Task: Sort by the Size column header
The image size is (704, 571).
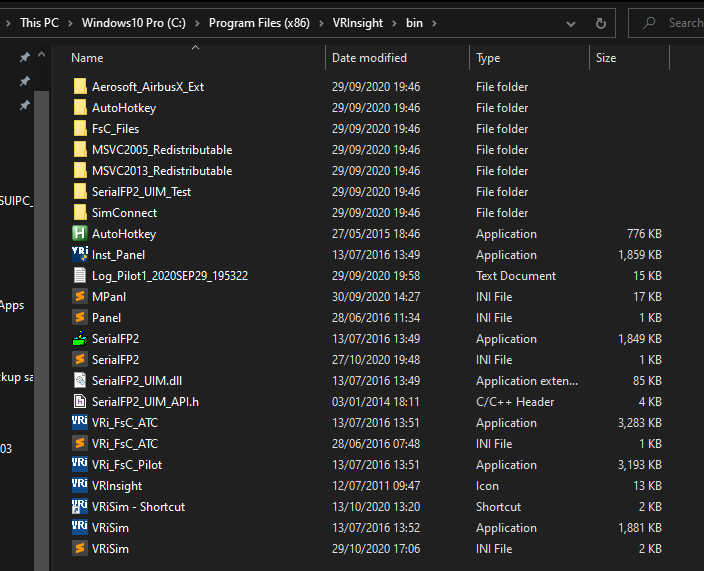Action: [x=606, y=58]
